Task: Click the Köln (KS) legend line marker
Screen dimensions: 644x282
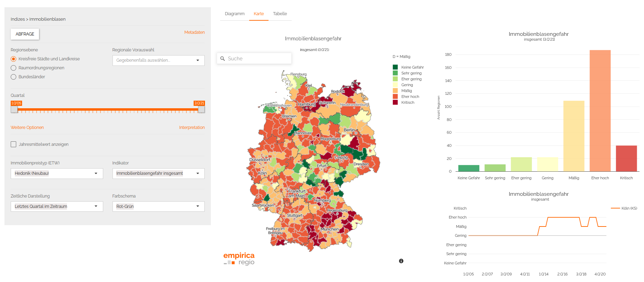Action: tap(615, 208)
